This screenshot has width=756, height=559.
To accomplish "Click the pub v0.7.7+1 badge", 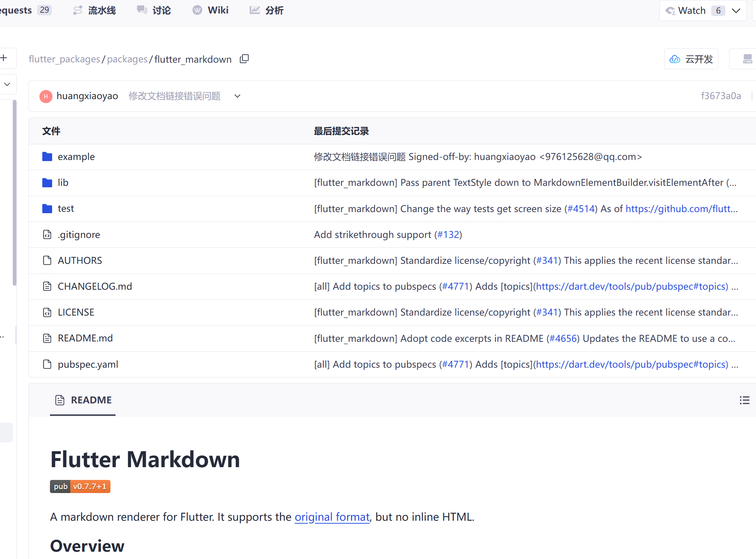I will coord(80,486).
